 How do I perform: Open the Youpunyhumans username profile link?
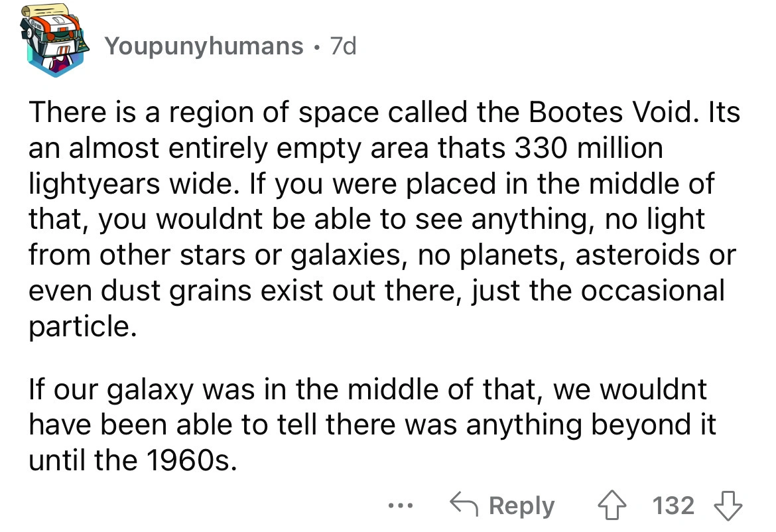click(x=204, y=46)
